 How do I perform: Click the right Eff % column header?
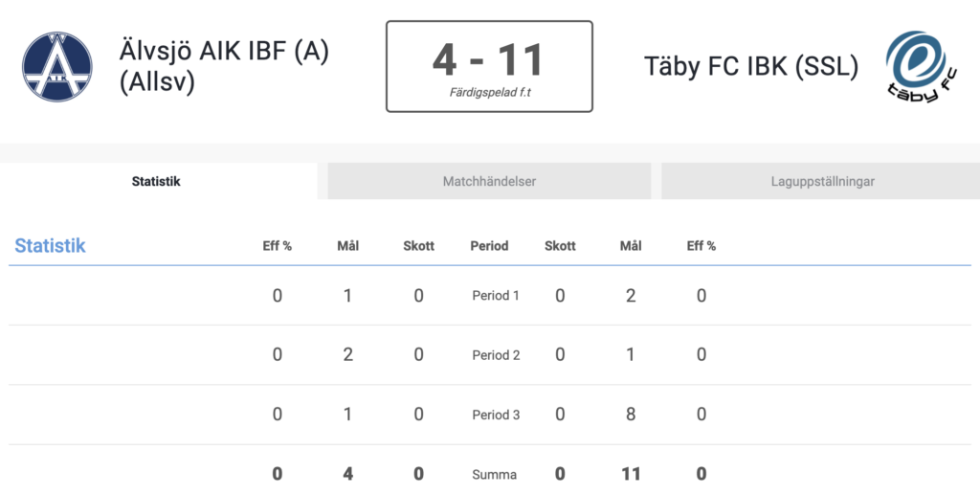[x=702, y=246]
